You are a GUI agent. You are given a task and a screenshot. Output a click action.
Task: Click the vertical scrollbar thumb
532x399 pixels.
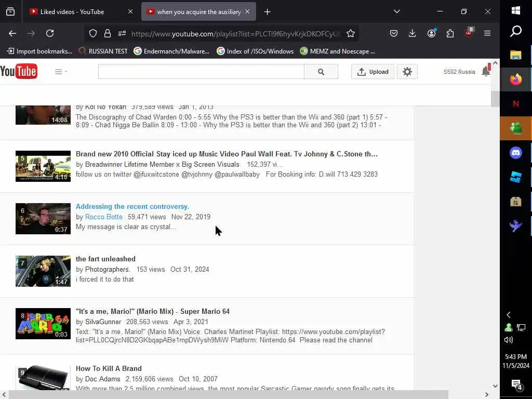pos(495,99)
